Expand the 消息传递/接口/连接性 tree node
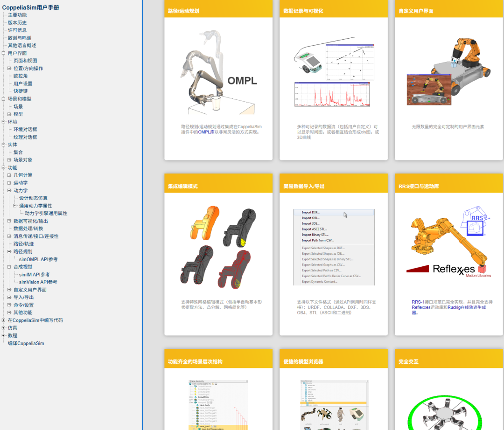504x430 pixels. click(x=9, y=236)
